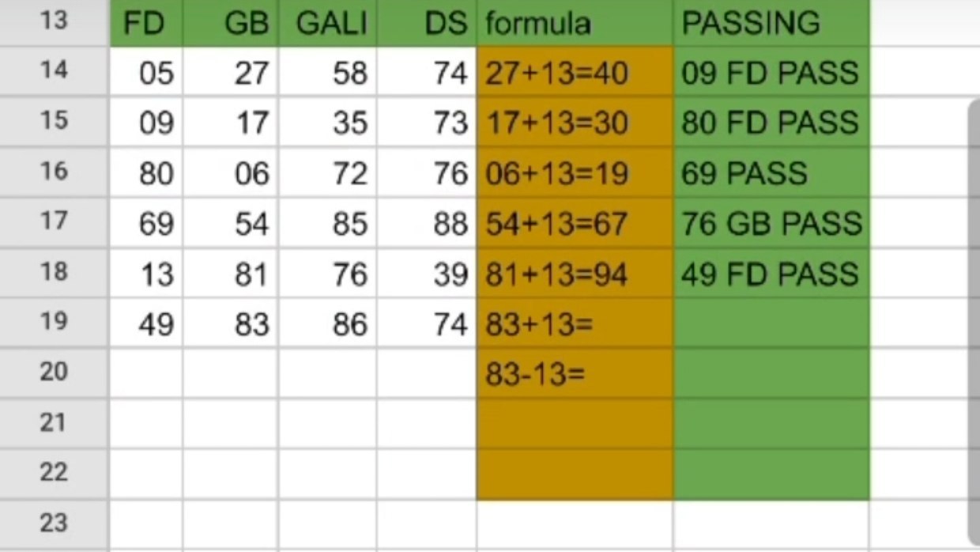Click the PASSING header cell

click(x=771, y=22)
